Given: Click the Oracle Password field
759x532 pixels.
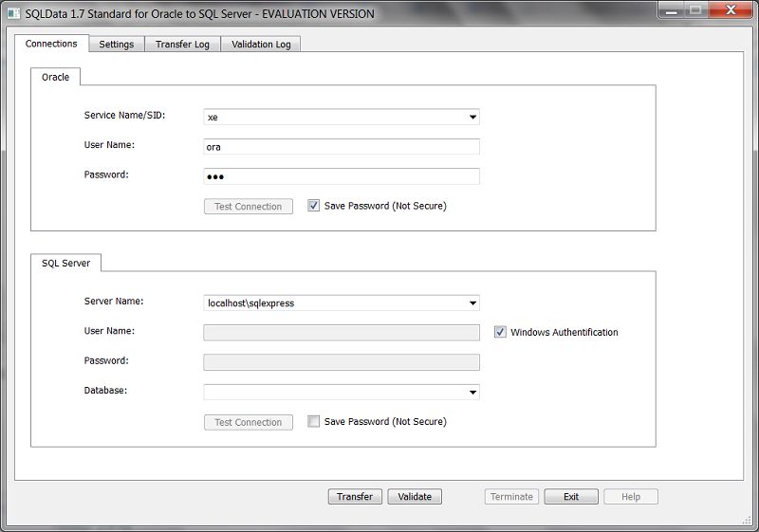Looking at the screenshot, I should pyautogui.click(x=342, y=176).
